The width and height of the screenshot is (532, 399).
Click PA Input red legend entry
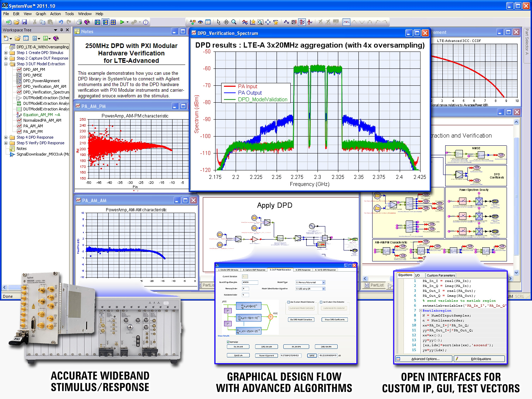(x=247, y=86)
